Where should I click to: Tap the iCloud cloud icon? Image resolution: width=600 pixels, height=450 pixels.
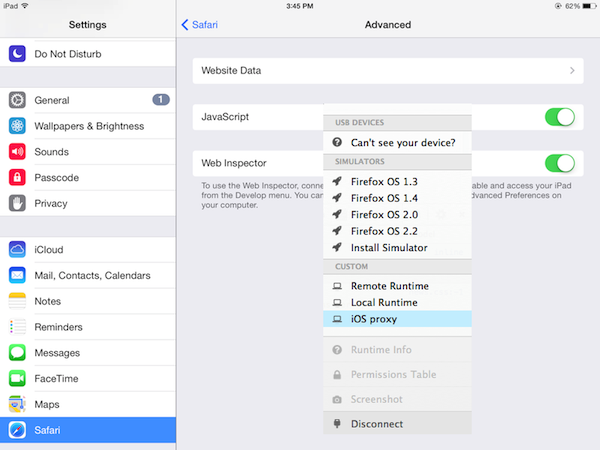(17, 249)
